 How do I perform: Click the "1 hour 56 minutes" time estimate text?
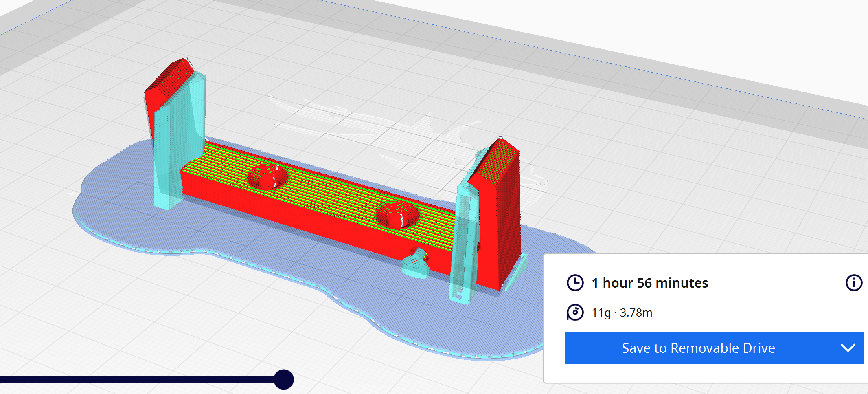tap(650, 282)
